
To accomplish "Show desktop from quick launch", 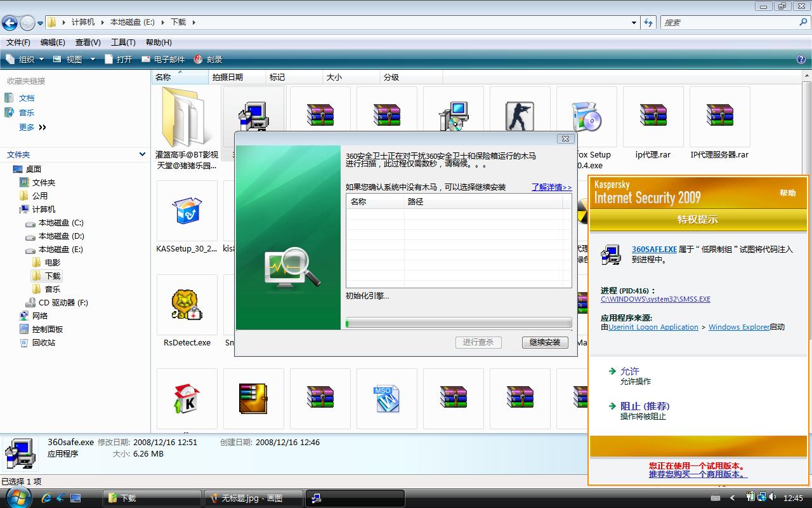I will pos(75,498).
